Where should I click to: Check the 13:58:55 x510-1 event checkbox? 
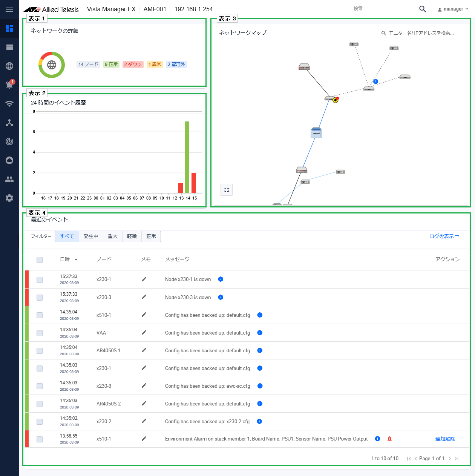[40, 439]
